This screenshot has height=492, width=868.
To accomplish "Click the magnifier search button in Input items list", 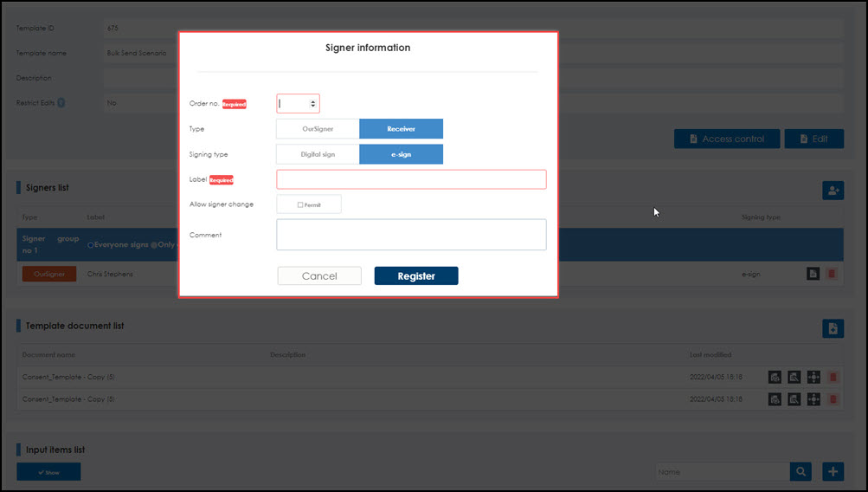I will tap(800, 471).
